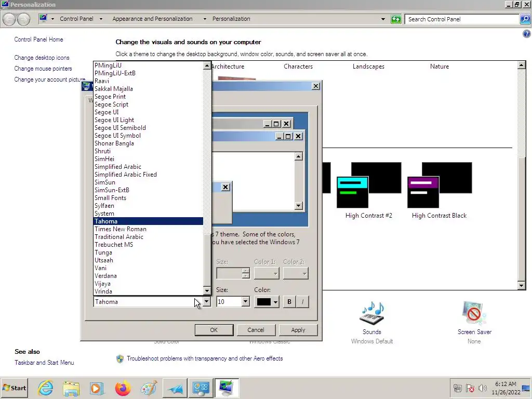Toggle Italic font style button
The height and width of the screenshot is (399, 532).
click(303, 302)
